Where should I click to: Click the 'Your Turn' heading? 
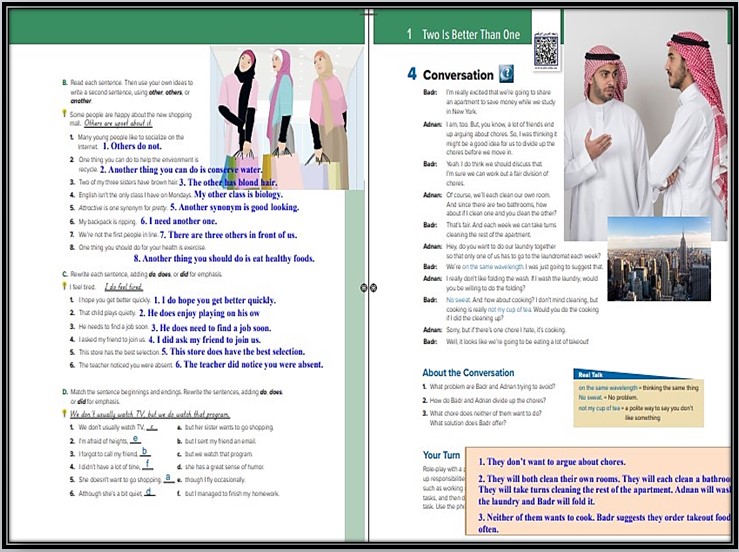click(x=441, y=455)
